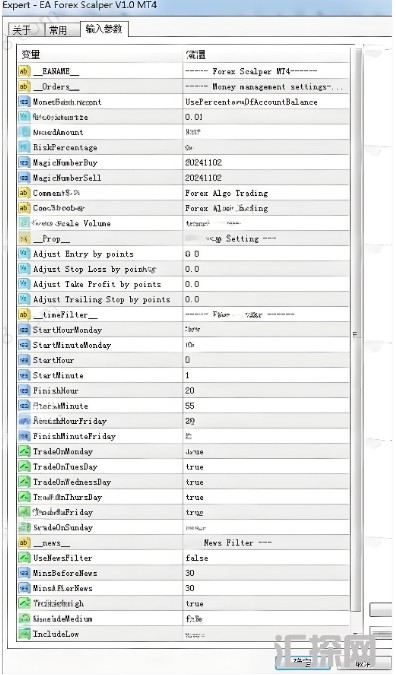The height and width of the screenshot is (675, 396).
Task: Select the FinishHour value 20
Action: (x=266, y=390)
